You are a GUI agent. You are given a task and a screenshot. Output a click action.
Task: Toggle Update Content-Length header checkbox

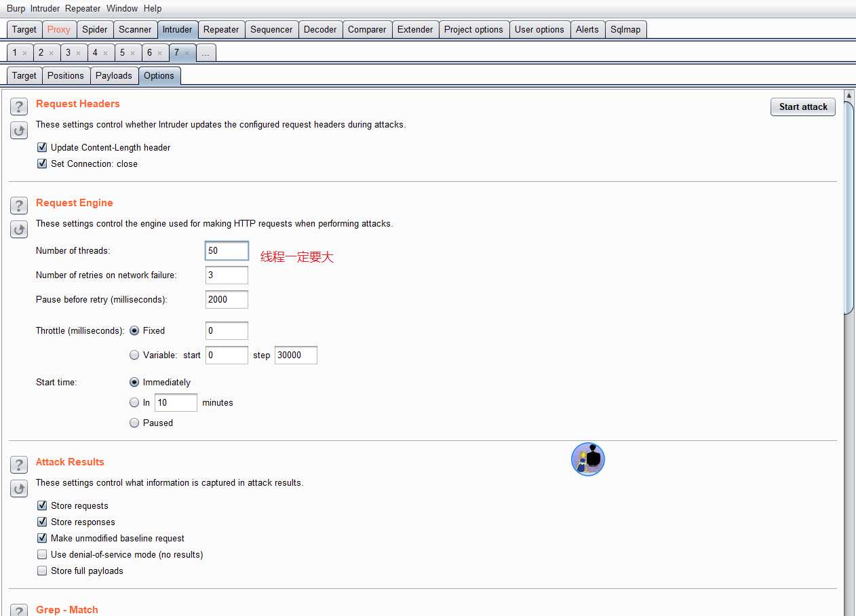pos(42,147)
